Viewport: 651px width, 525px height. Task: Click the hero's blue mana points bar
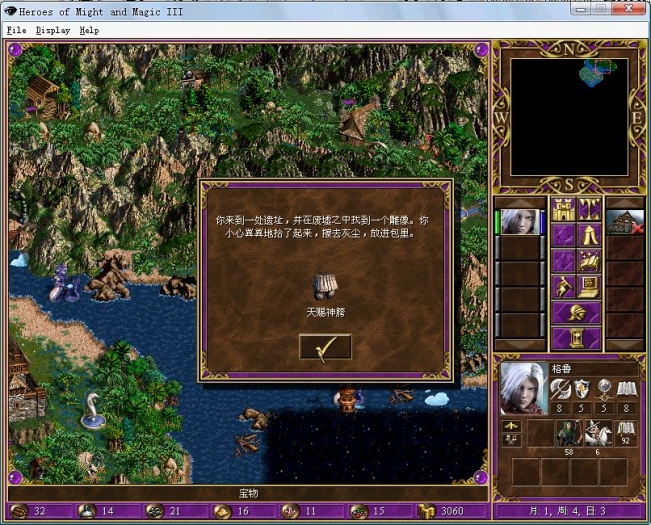point(542,222)
